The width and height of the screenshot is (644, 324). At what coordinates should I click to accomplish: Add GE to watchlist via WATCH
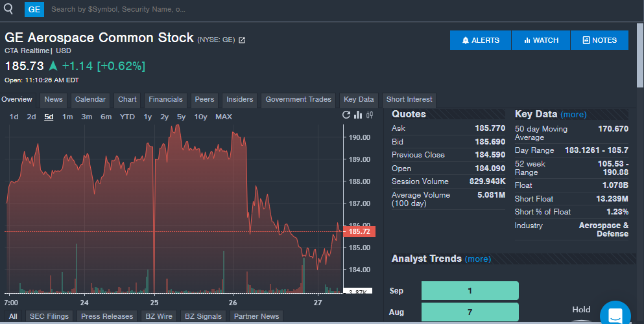(x=541, y=40)
